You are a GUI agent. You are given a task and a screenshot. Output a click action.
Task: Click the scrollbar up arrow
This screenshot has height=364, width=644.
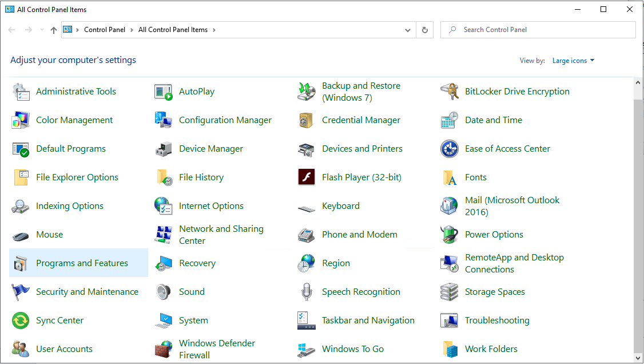[638, 82]
